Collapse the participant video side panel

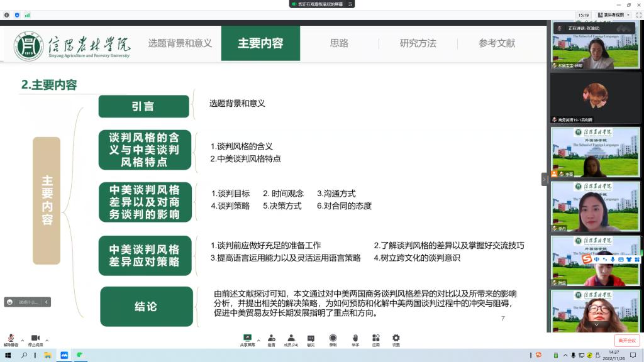545,179
